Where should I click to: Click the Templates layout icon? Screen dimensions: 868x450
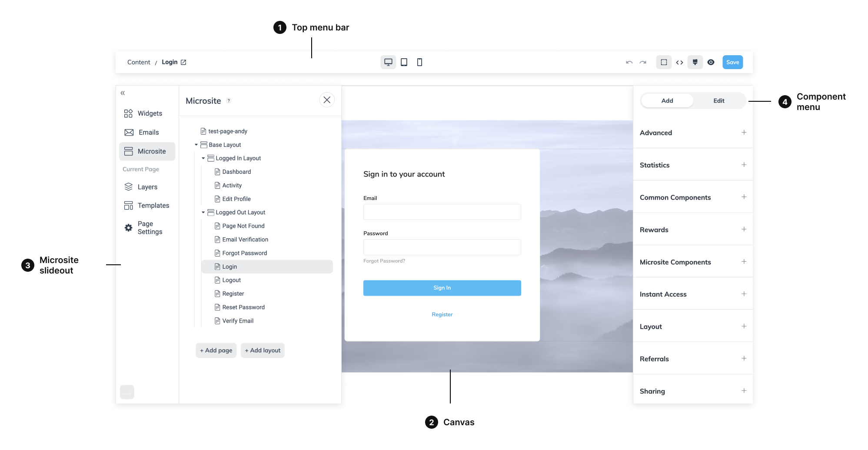[x=128, y=205]
